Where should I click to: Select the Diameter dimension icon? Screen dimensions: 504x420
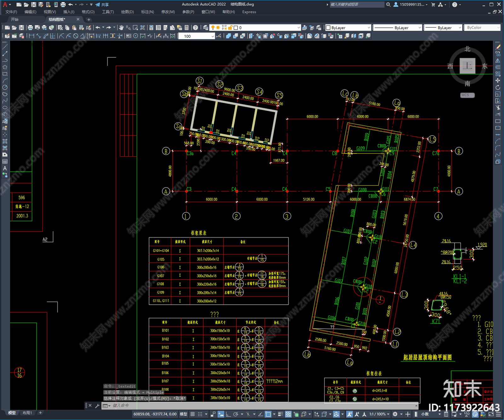click(x=76, y=36)
